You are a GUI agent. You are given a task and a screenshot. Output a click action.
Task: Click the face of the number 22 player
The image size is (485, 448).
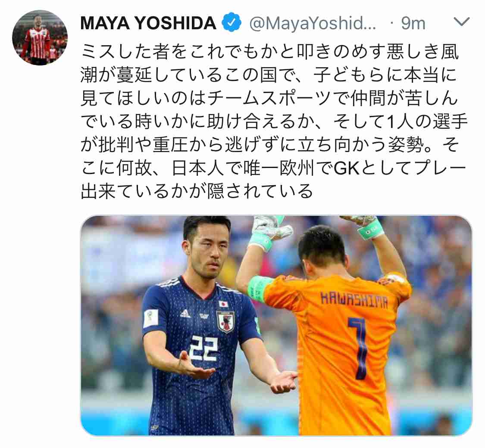(x=207, y=251)
